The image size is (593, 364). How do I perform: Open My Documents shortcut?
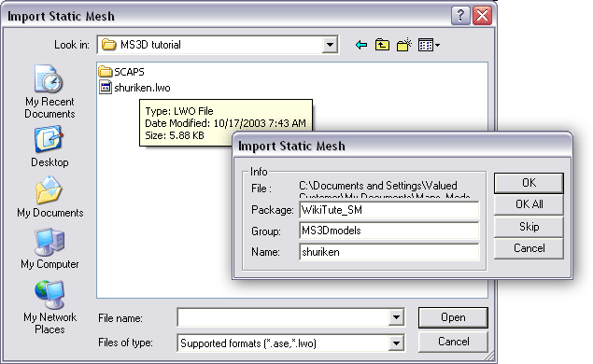pos(49,197)
